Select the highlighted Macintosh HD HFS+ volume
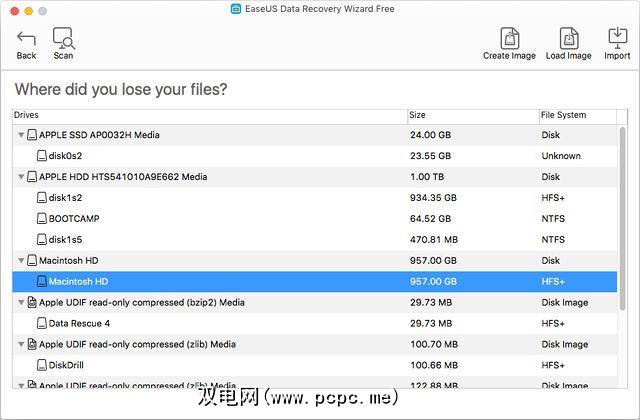640x420 pixels. coord(315,282)
